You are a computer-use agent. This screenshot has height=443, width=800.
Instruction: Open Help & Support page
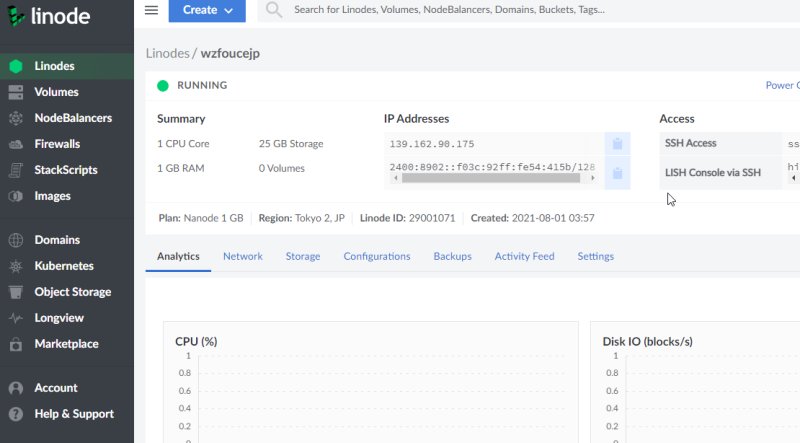67,414
